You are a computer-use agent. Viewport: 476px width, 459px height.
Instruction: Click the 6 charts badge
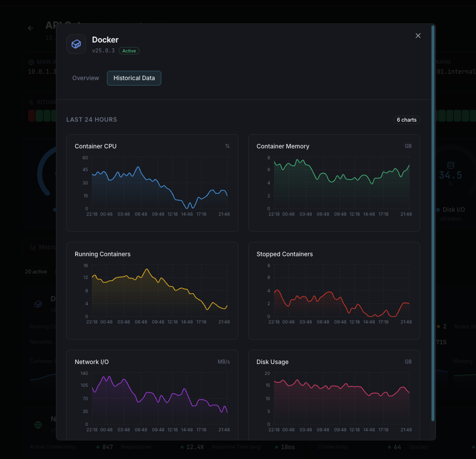click(x=406, y=120)
